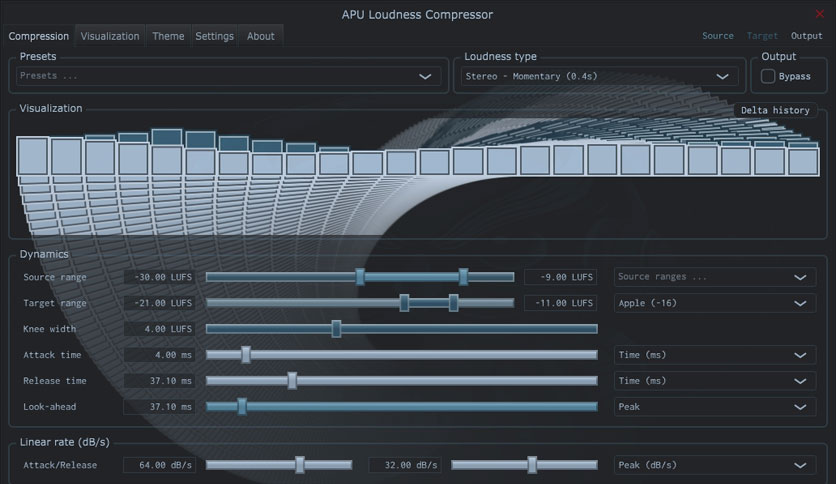Open the Peak (dB/s) linear rate dropdown
This screenshot has width=836, height=484.
tap(714, 465)
